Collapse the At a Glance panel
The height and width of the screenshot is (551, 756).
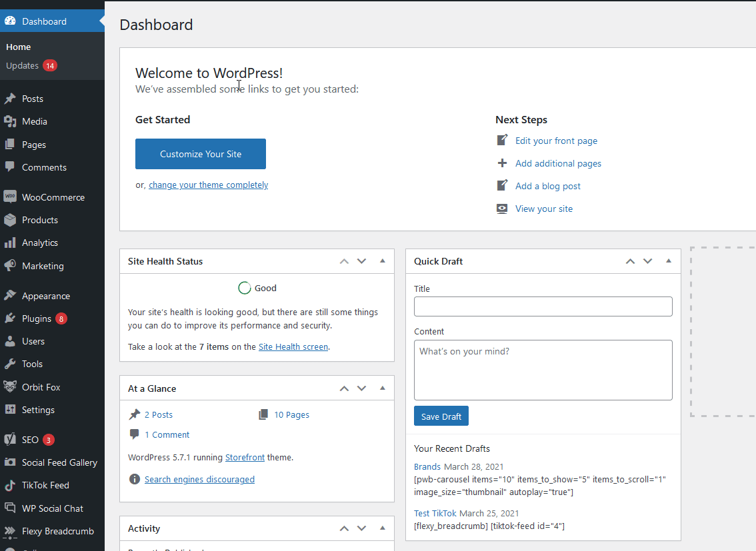click(383, 388)
